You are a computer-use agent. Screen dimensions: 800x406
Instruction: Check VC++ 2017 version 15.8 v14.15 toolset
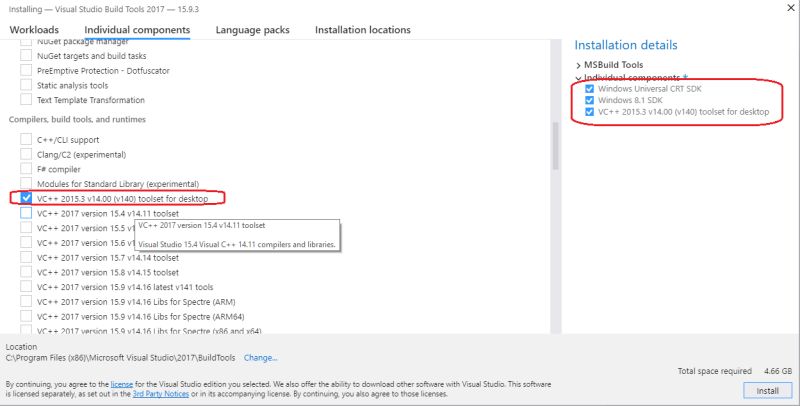click(x=26, y=272)
